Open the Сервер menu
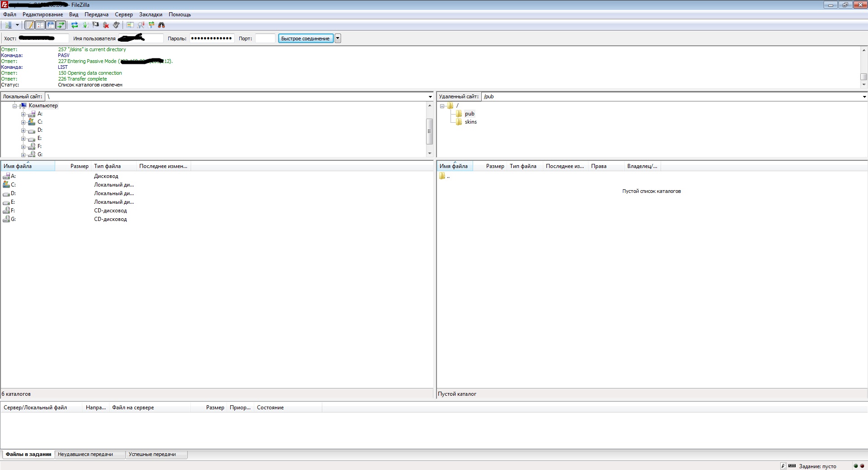 tap(123, 14)
